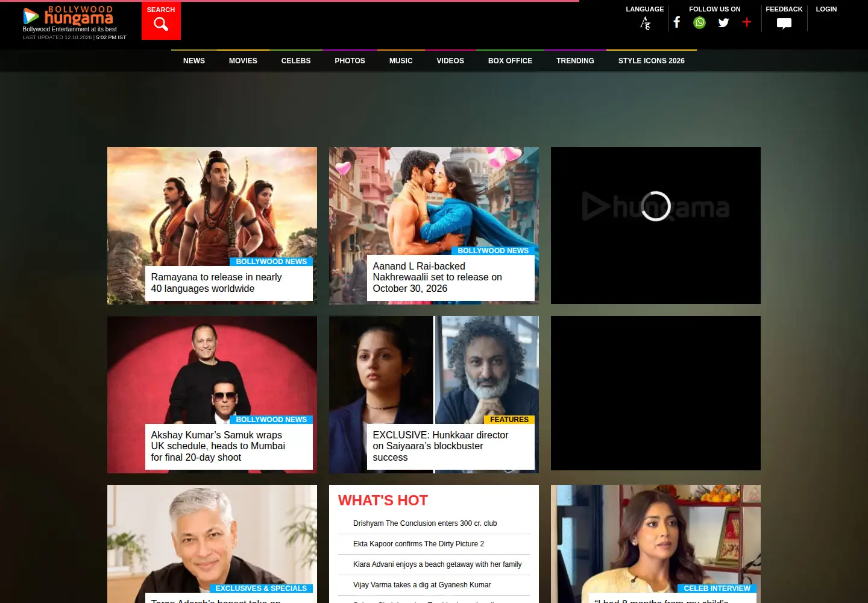868x603 pixels.
Task: Click Bollywood News tag on Ramayana card
Action: coord(271,262)
